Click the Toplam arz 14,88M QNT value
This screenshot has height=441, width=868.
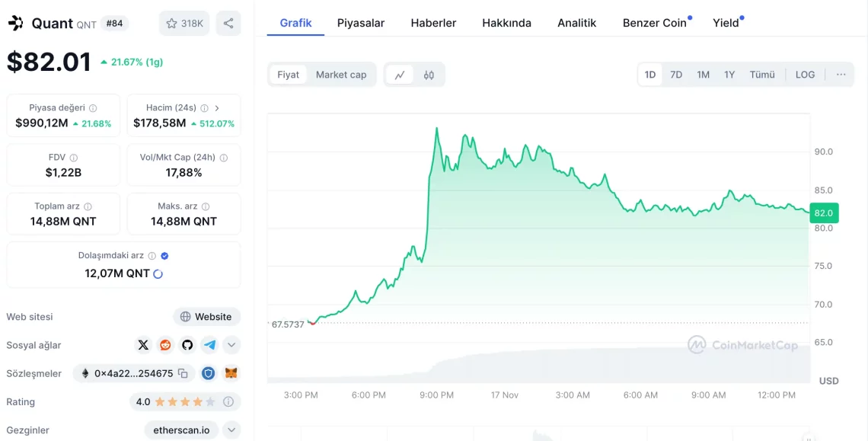(x=63, y=222)
